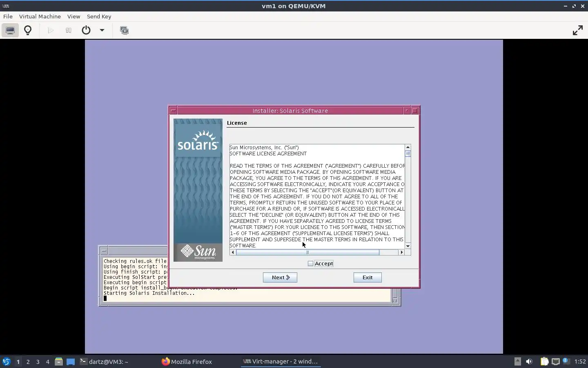Click the volume speaker tray icon

(529, 361)
